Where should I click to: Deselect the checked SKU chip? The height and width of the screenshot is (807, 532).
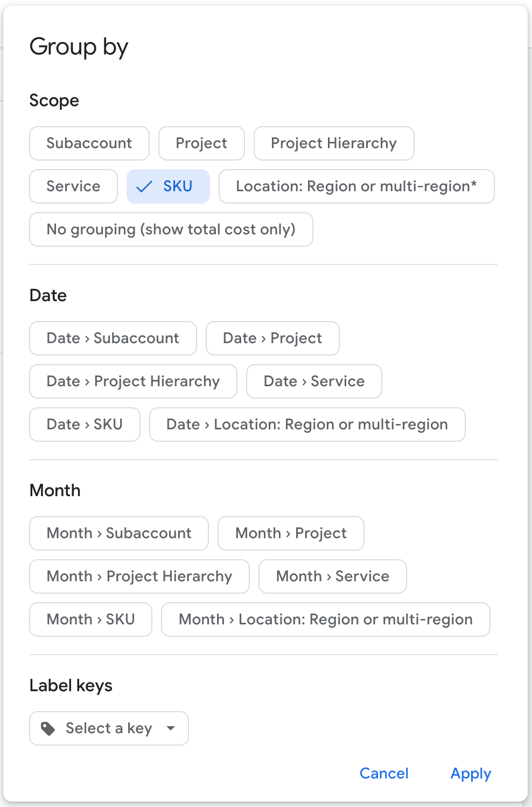point(168,186)
